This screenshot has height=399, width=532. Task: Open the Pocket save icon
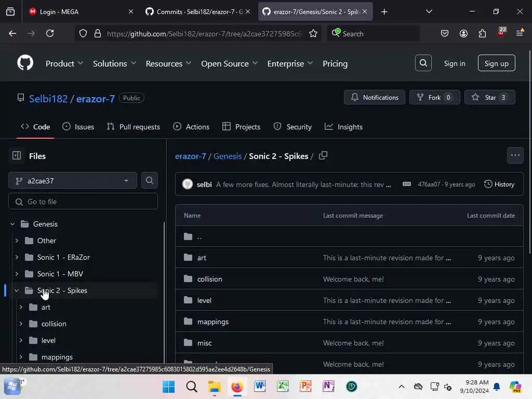tap(445, 33)
